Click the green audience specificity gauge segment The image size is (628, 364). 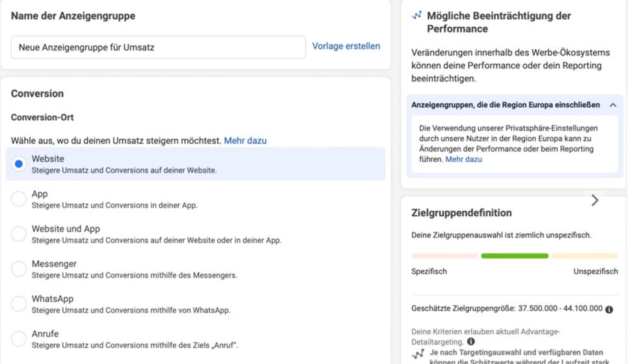click(x=514, y=256)
